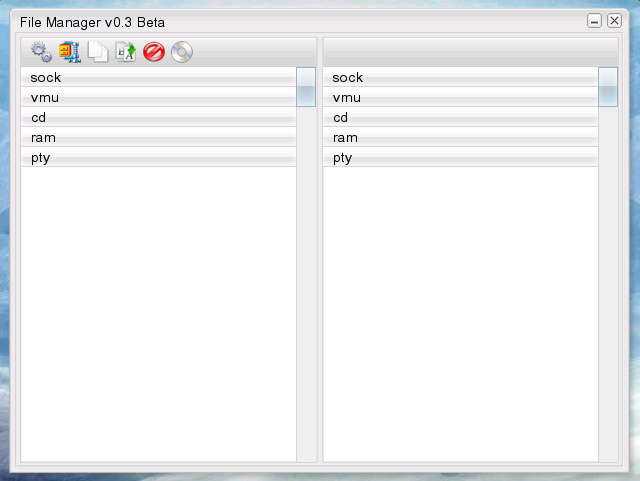640x481 pixels.
Task: Minimize the File Manager window
Action: click(594, 21)
